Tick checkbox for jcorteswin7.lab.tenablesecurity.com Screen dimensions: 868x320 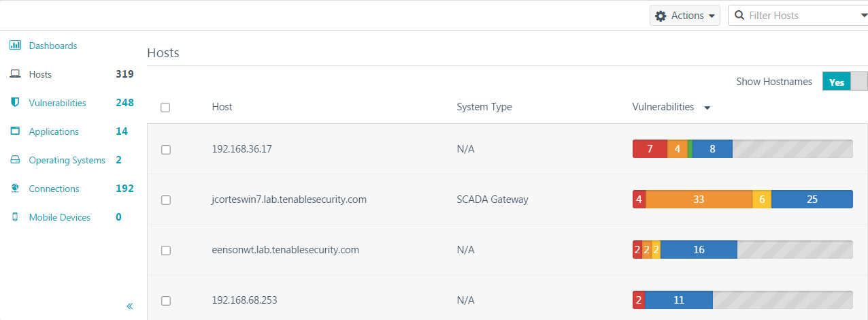pos(165,200)
